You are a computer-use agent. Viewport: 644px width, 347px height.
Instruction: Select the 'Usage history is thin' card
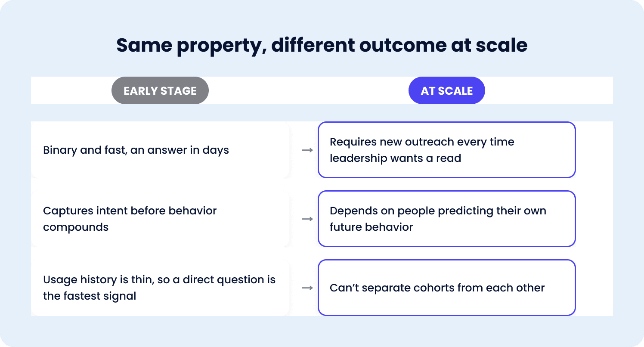click(x=161, y=288)
